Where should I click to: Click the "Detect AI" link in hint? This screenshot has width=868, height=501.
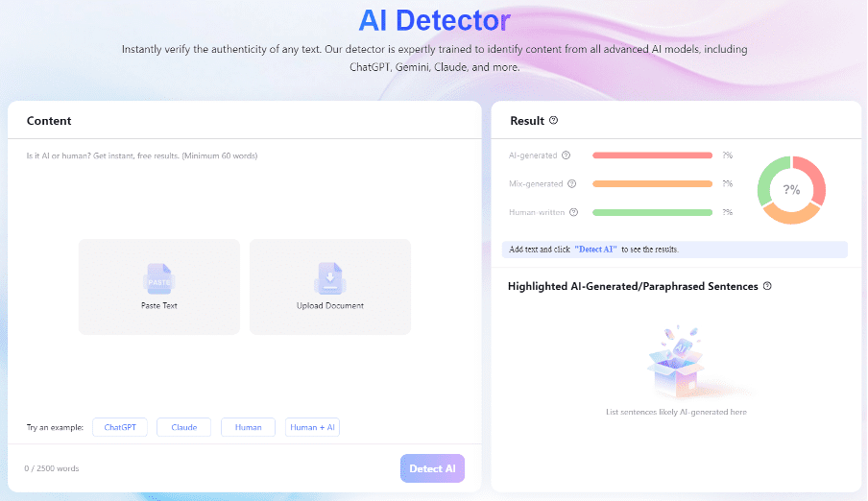click(x=595, y=250)
